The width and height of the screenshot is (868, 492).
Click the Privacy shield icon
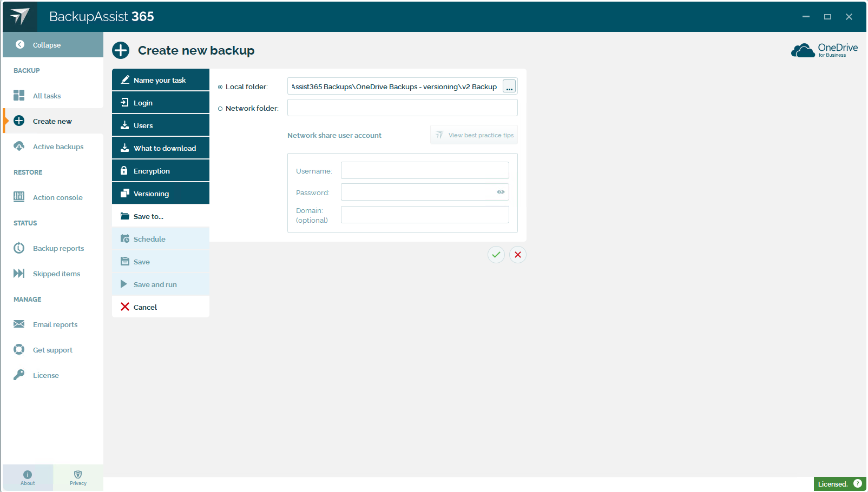(78, 474)
